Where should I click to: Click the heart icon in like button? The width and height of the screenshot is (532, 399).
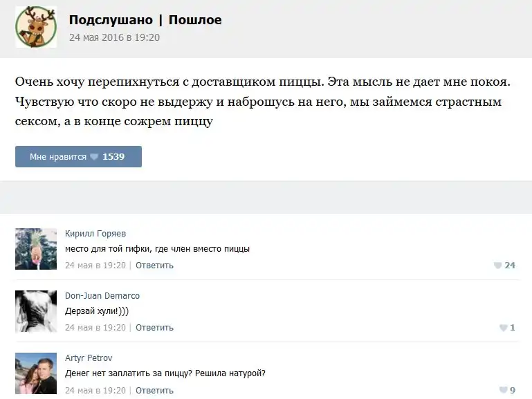[94, 157]
